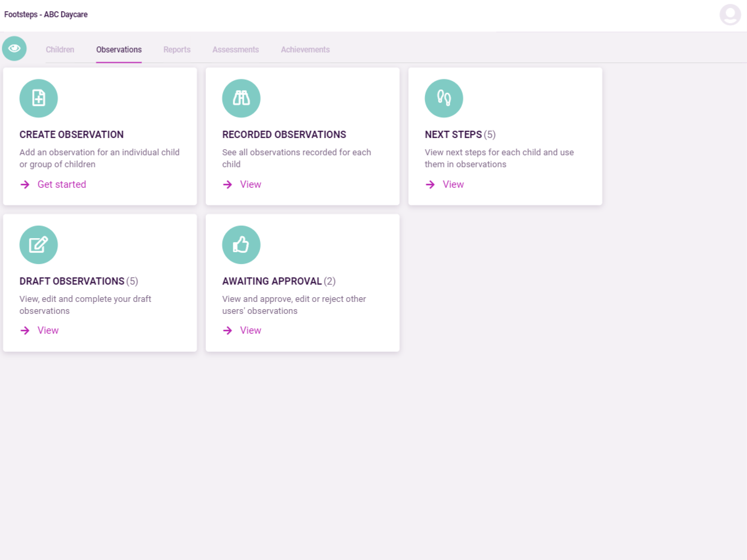Open the Achievements tab

305,50
